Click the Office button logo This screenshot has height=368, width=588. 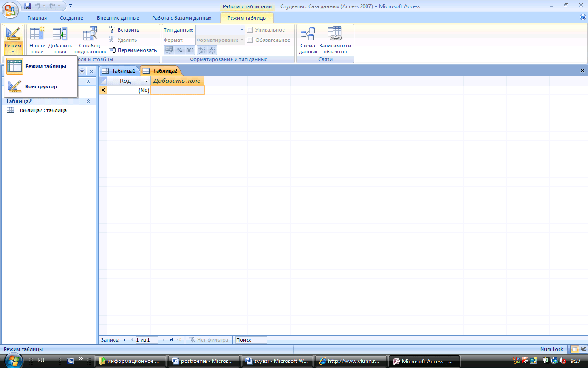coord(10,9)
